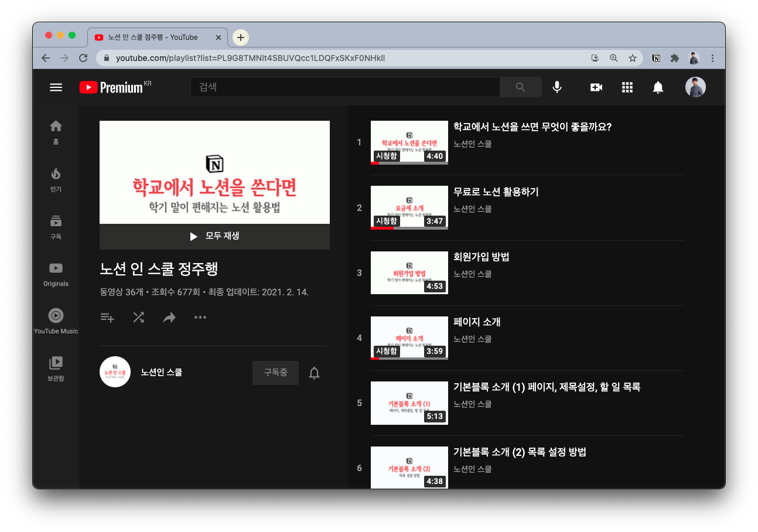The image size is (758, 532).
Task: Go to Home (홈) in sidebar
Action: tap(56, 132)
